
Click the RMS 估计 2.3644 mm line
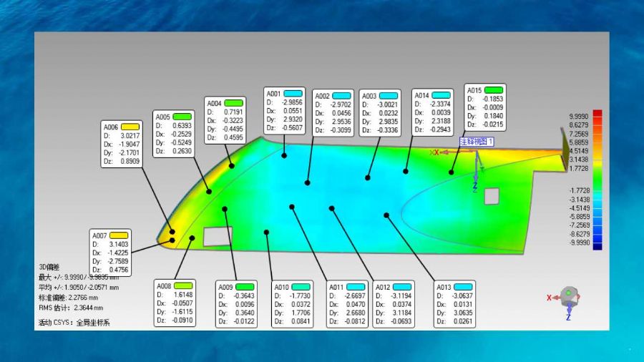tap(71, 308)
